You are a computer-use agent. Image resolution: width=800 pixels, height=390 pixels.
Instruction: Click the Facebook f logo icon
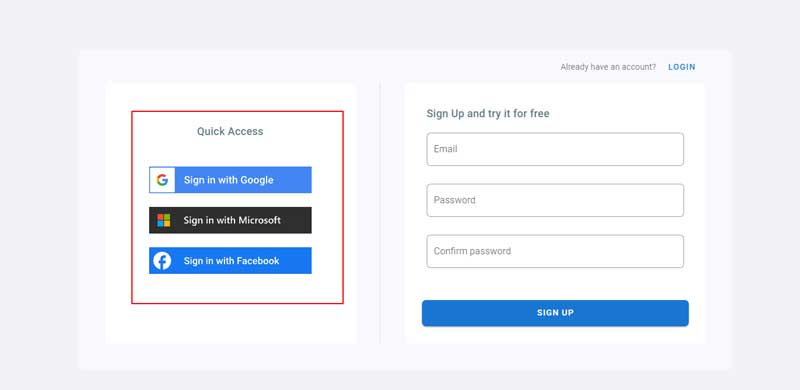point(162,261)
